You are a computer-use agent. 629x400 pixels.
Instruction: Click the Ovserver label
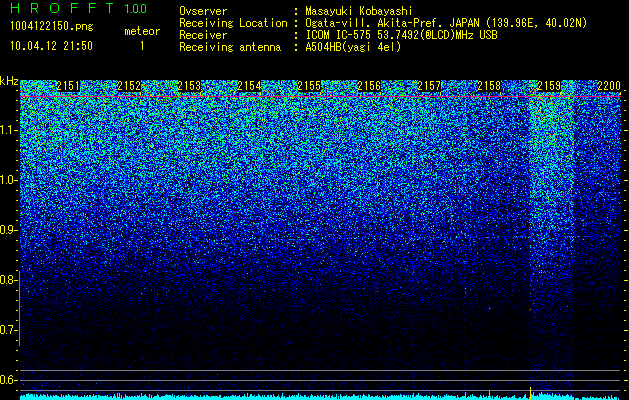[203, 11]
